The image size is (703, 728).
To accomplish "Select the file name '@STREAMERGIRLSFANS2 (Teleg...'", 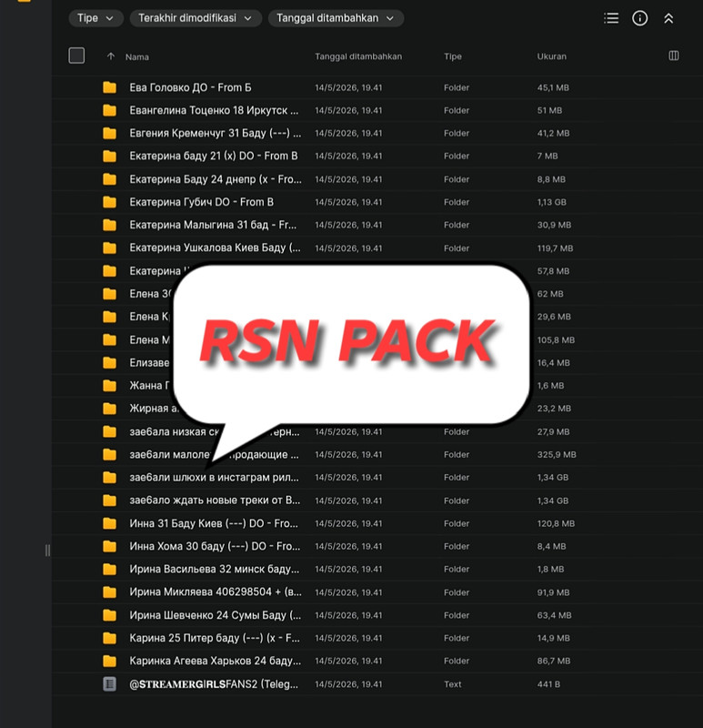I will (214, 684).
